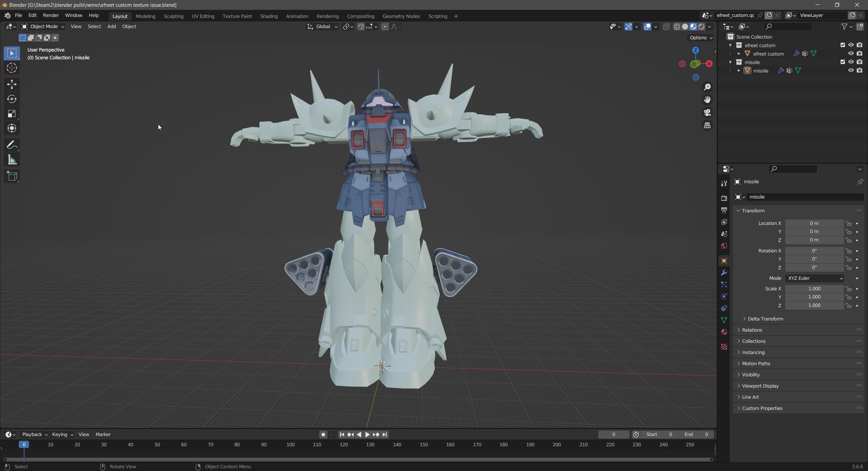The height and width of the screenshot is (471, 868).
Task: Open the Global transform orientation dropdown
Action: (x=322, y=27)
